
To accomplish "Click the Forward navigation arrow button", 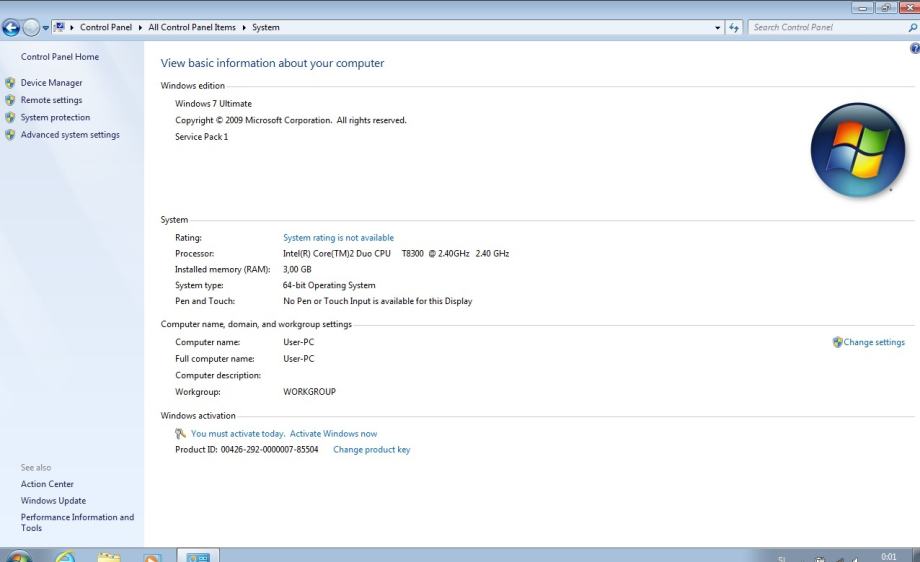I will click(31, 27).
